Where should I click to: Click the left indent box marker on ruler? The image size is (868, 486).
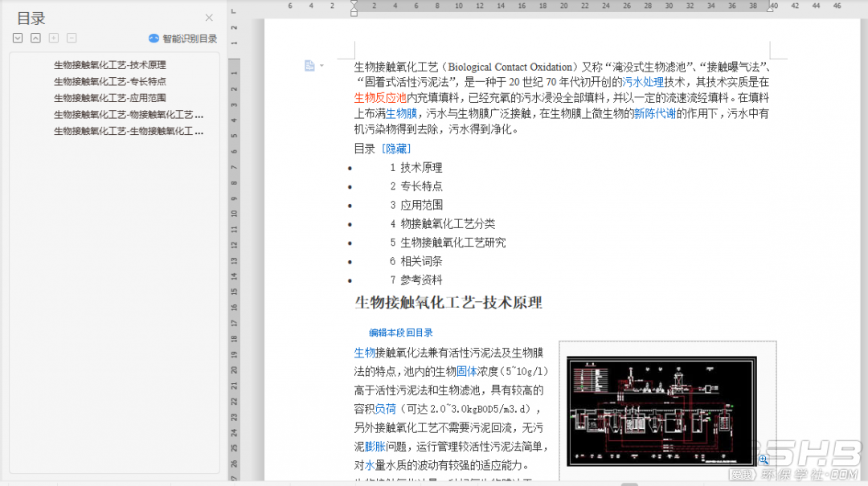click(354, 14)
